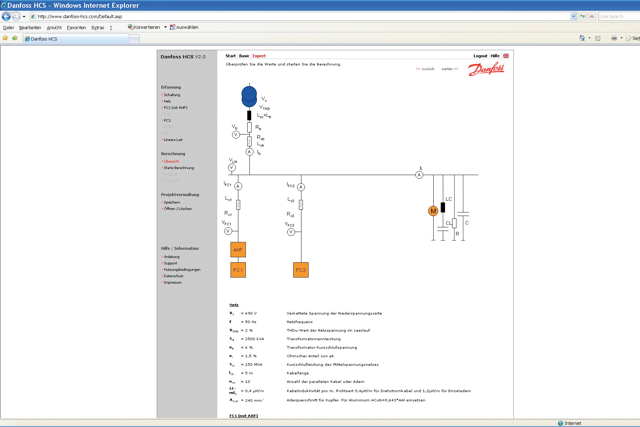This screenshot has height=427, width=640.
Task: Click the orange FC3 block
Action: 300,270
